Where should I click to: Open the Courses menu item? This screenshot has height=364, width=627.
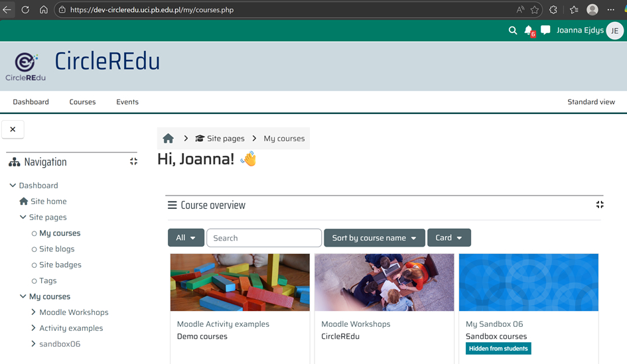tap(82, 102)
